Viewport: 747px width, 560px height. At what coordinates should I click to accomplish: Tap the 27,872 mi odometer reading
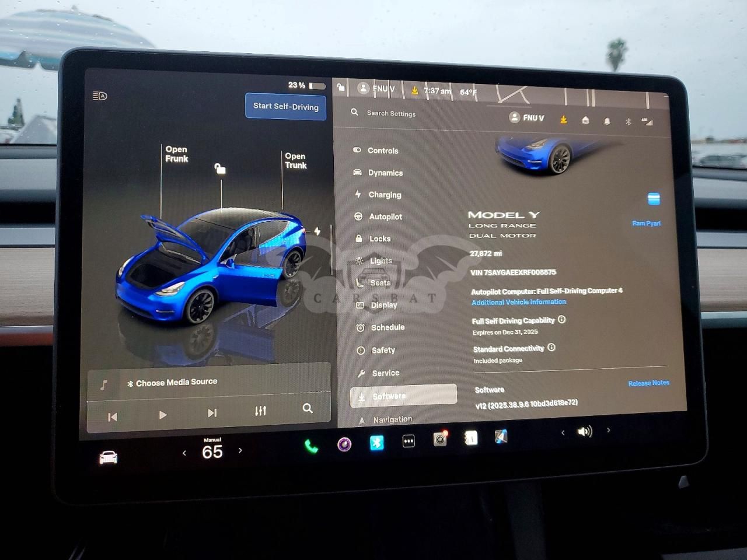486,254
